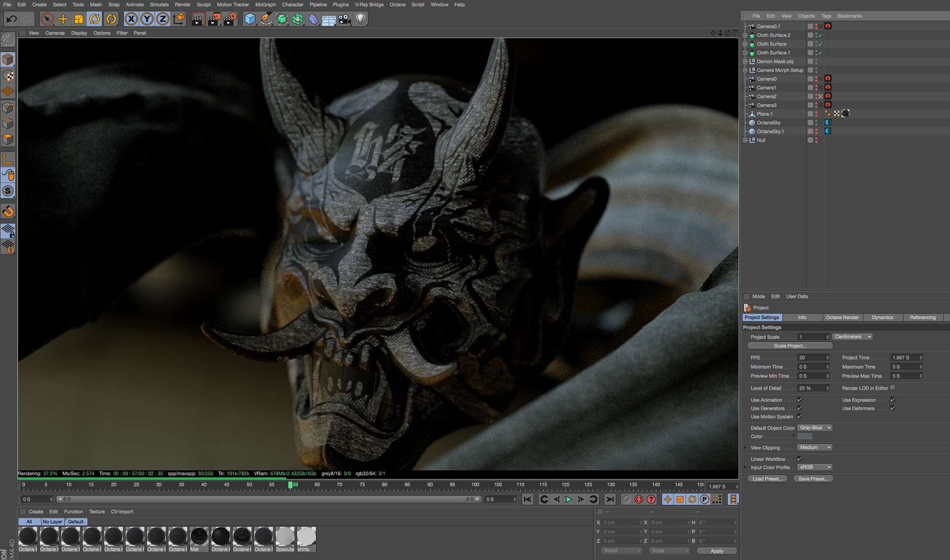The image size is (950, 560).
Task: Switch to the Octane Render tab
Action: (x=842, y=318)
